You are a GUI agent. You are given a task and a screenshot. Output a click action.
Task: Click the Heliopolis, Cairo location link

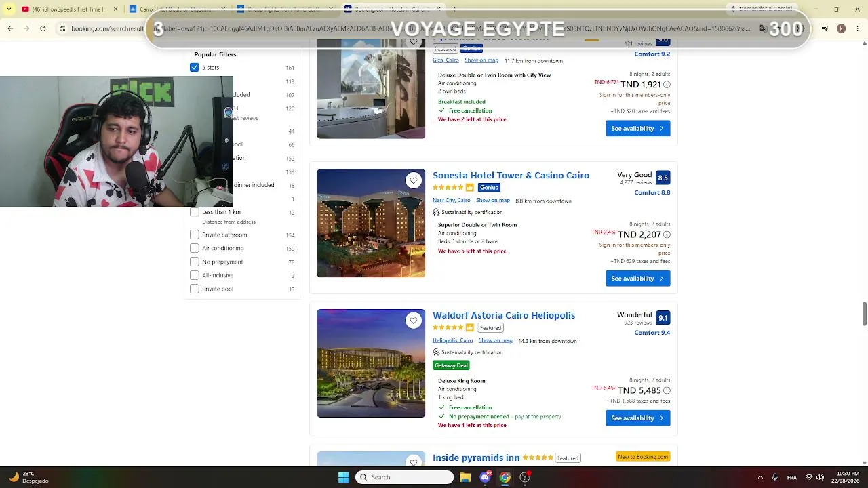click(x=453, y=341)
